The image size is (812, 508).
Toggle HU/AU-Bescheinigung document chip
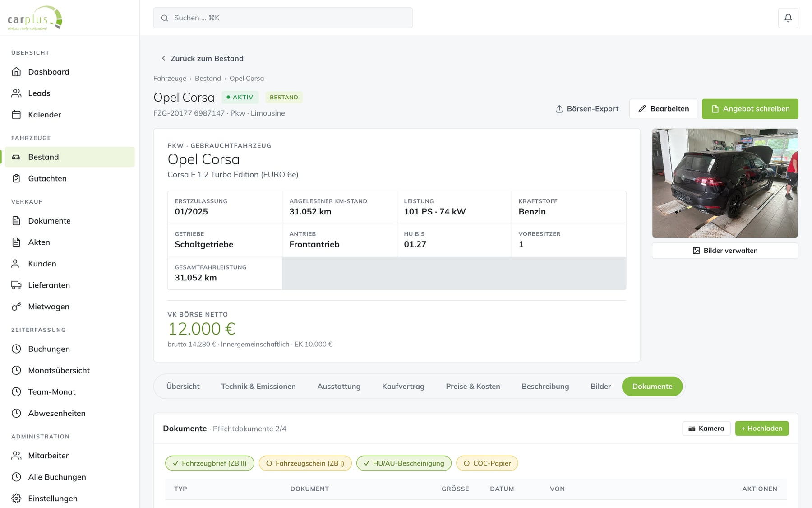404,463
